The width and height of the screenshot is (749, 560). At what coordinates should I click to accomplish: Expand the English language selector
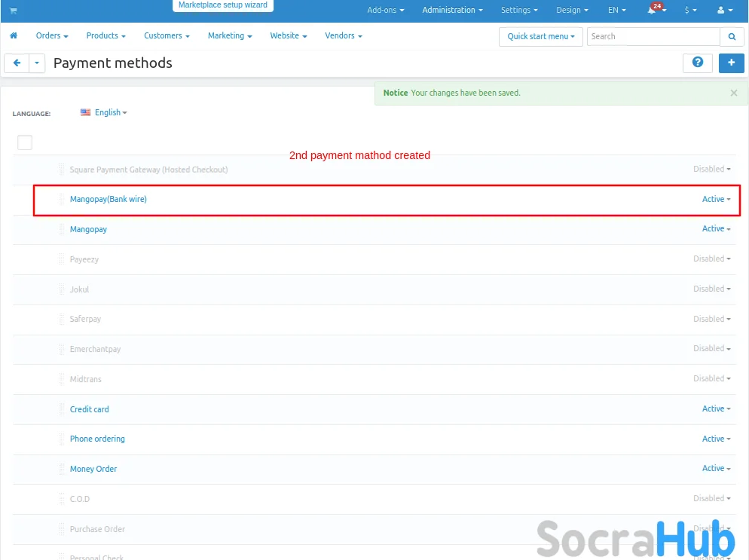point(104,112)
